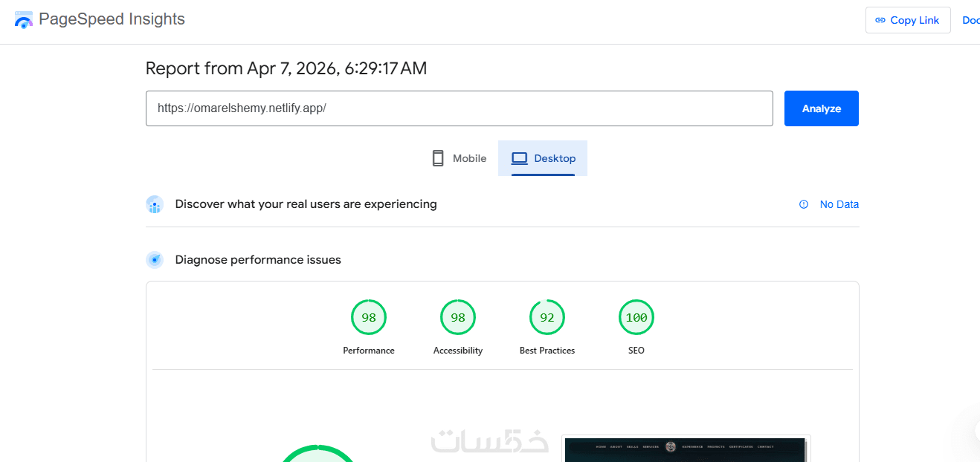Click 'Diagnose performance issues' heading
980x462 pixels.
[258, 260]
